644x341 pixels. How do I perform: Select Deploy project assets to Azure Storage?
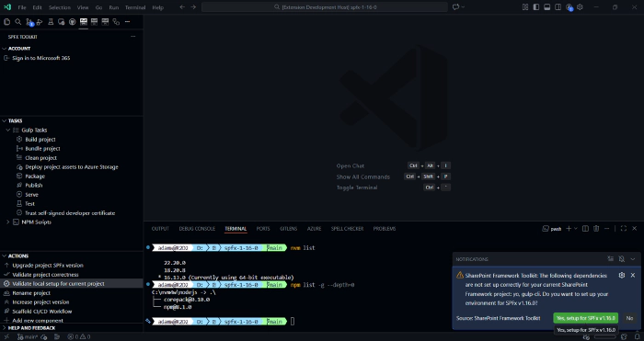(72, 167)
